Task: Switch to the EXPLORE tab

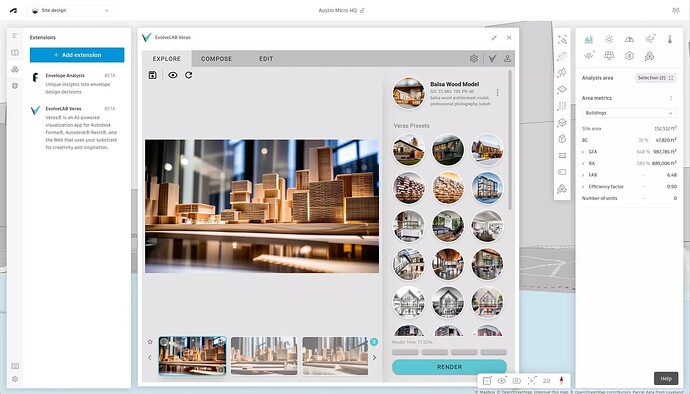Action: [167, 59]
